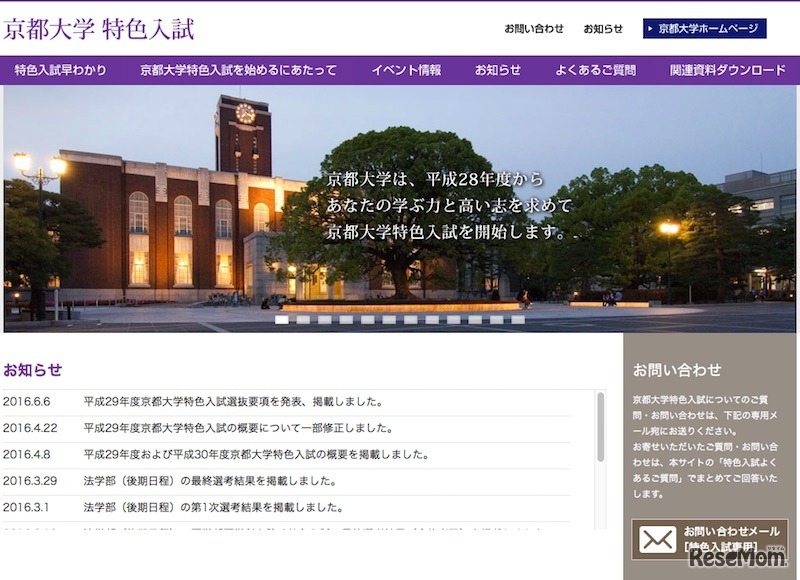Click the arrow icon in 京都大学ホームページ button

point(650,29)
